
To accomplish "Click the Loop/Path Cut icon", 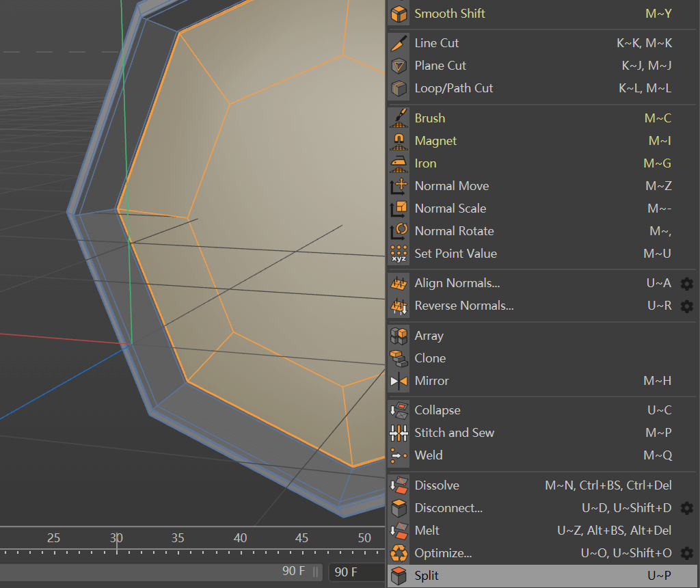I will (399, 88).
